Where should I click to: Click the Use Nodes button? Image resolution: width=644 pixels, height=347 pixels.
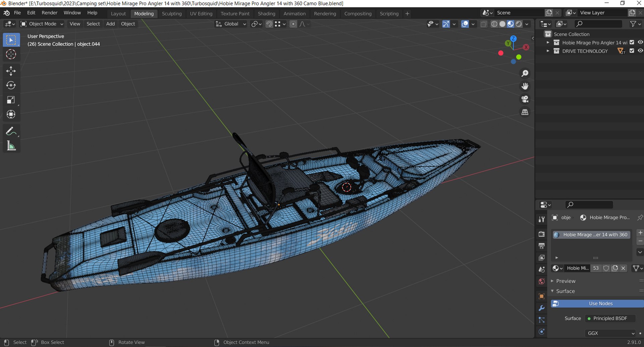(x=597, y=303)
